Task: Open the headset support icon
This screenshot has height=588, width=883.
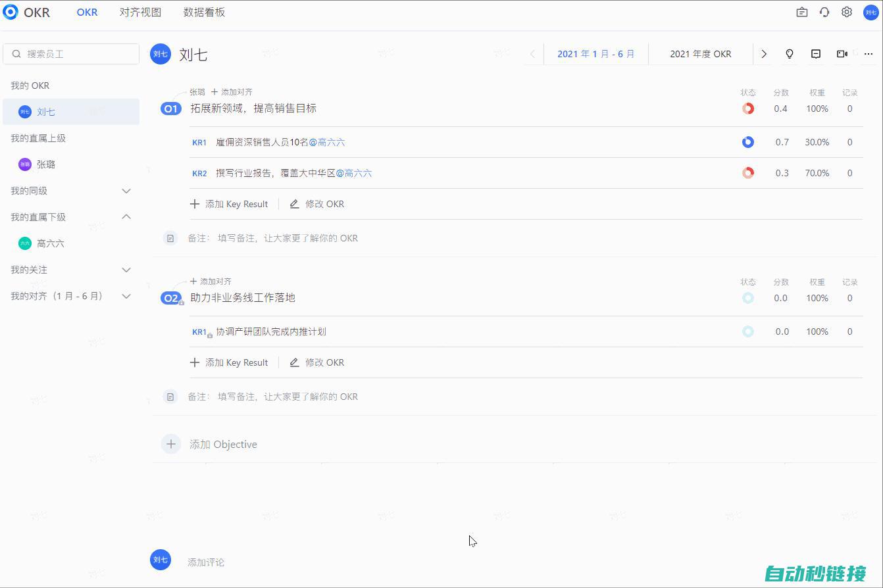Action: (824, 12)
